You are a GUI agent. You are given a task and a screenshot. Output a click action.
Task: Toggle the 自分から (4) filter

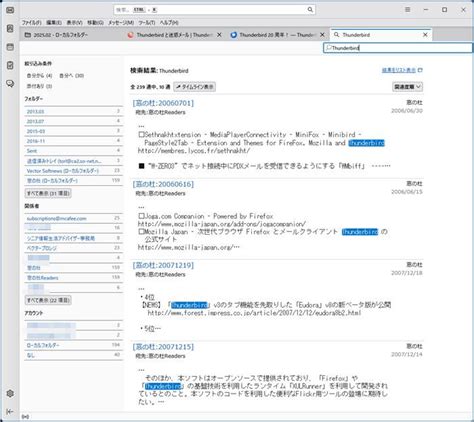click(x=39, y=76)
